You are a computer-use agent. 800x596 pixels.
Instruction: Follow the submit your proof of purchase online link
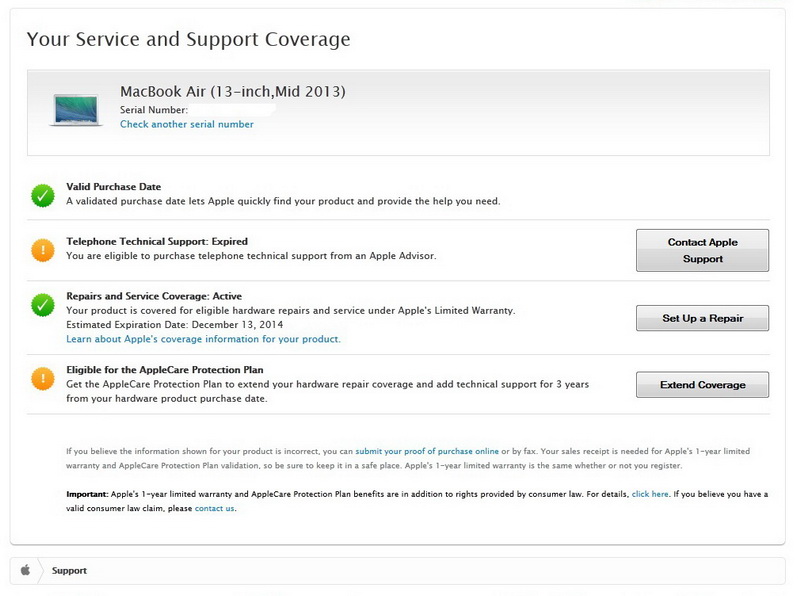click(427, 452)
